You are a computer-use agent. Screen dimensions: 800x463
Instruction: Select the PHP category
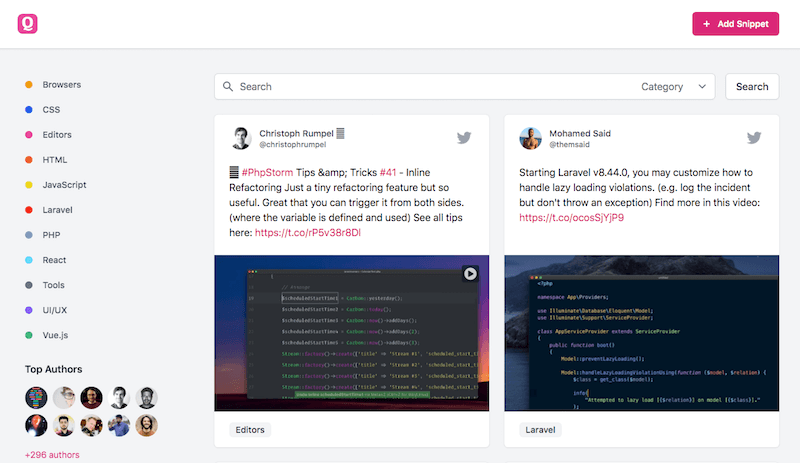pos(51,235)
